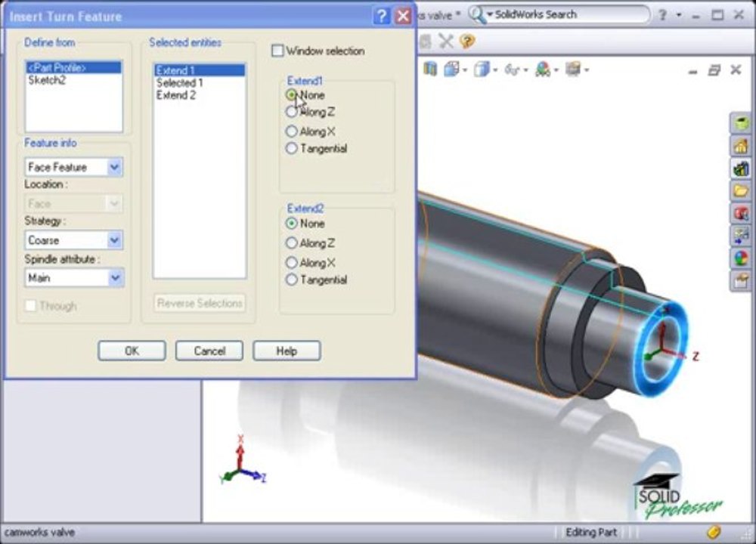Click the Display Style box icon

(x=481, y=70)
